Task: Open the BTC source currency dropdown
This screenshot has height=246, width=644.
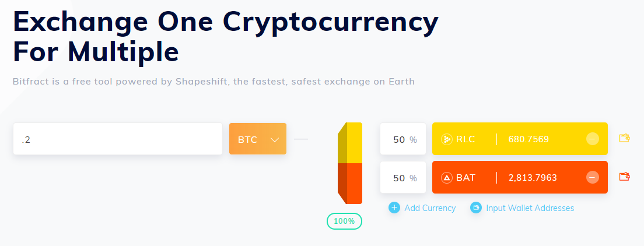Action: [x=257, y=139]
